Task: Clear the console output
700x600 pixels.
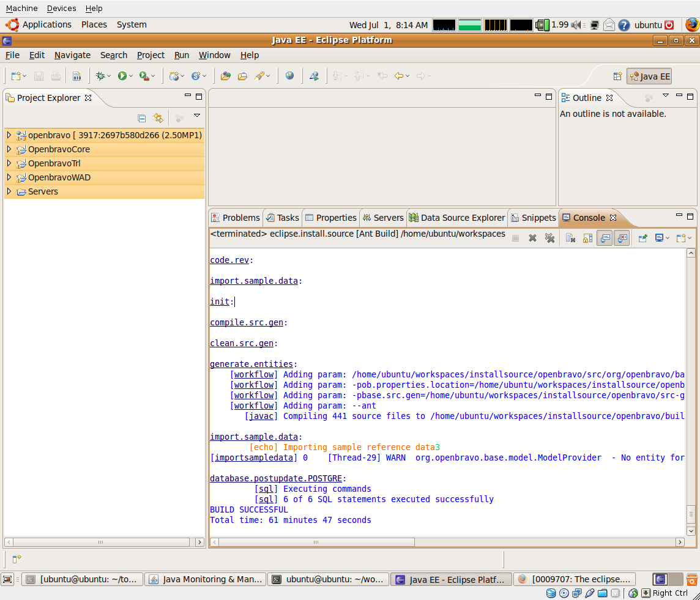Action: pyautogui.click(x=570, y=238)
